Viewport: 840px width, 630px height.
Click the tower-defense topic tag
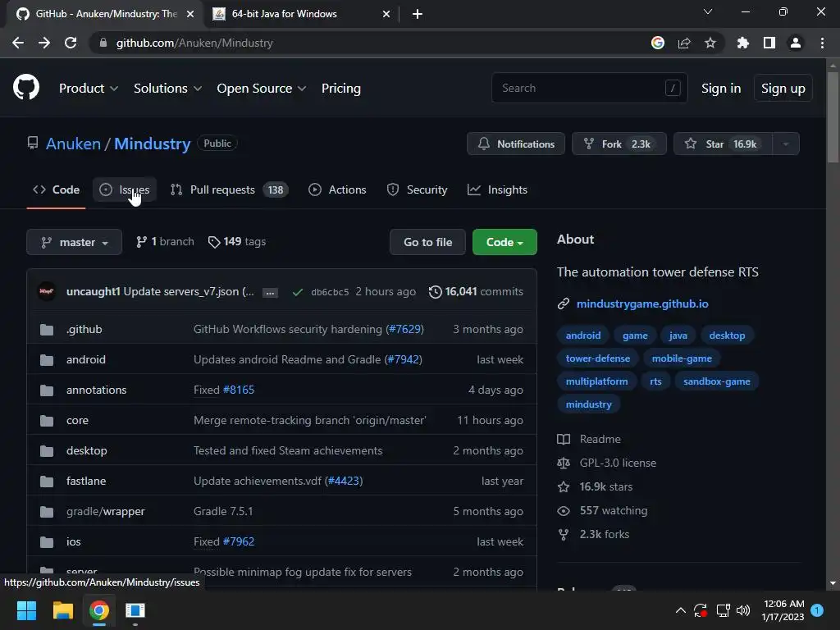[x=598, y=358]
